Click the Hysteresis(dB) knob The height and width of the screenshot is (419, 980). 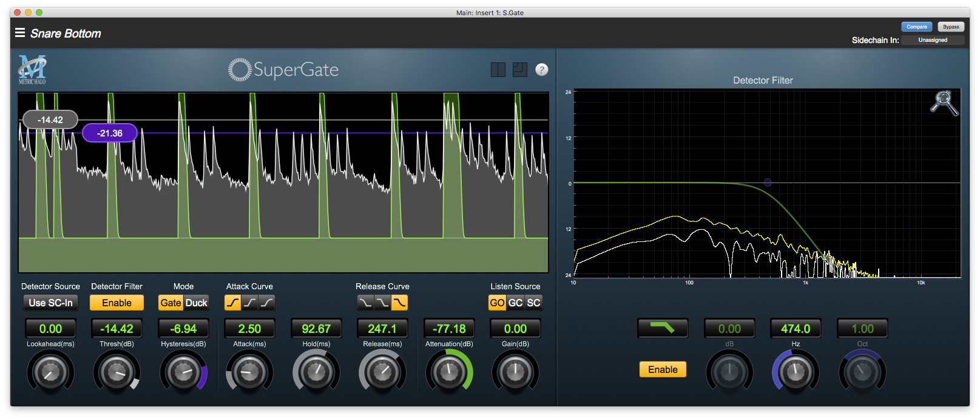(183, 372)
